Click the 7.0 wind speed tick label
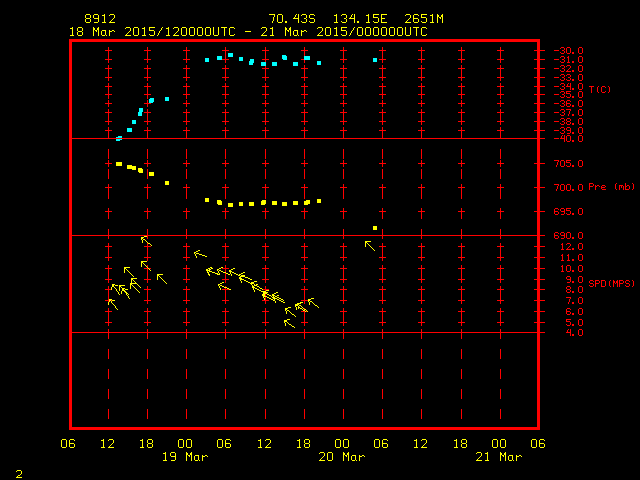 coord(575,301)
